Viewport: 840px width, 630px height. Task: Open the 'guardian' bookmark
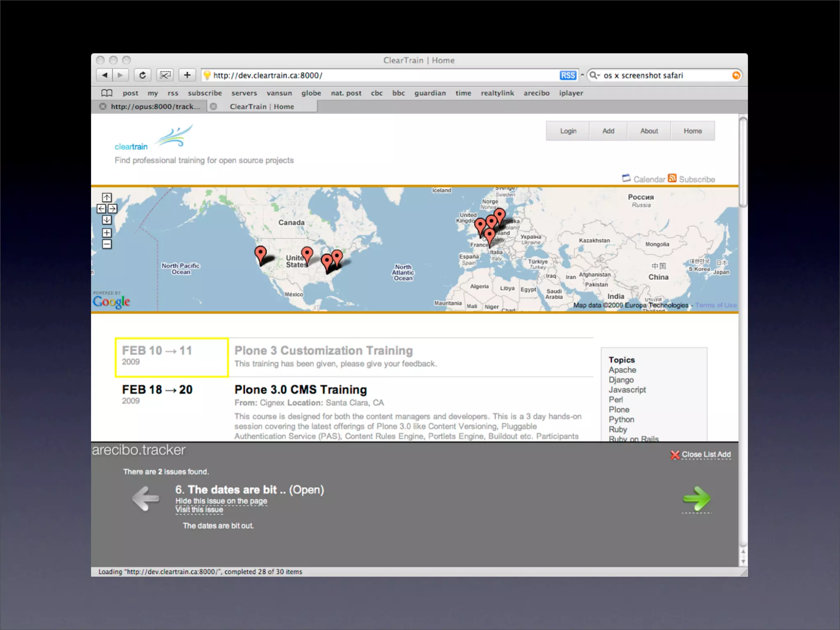point(430,93)
